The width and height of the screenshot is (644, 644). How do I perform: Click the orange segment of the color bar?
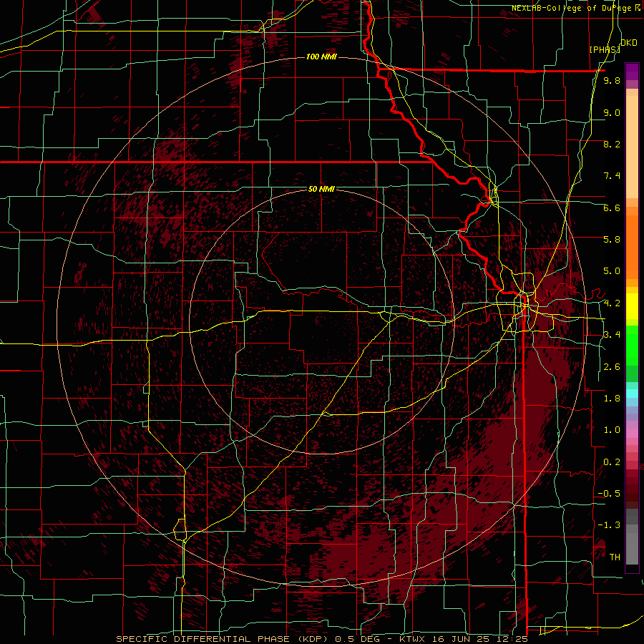632,246
